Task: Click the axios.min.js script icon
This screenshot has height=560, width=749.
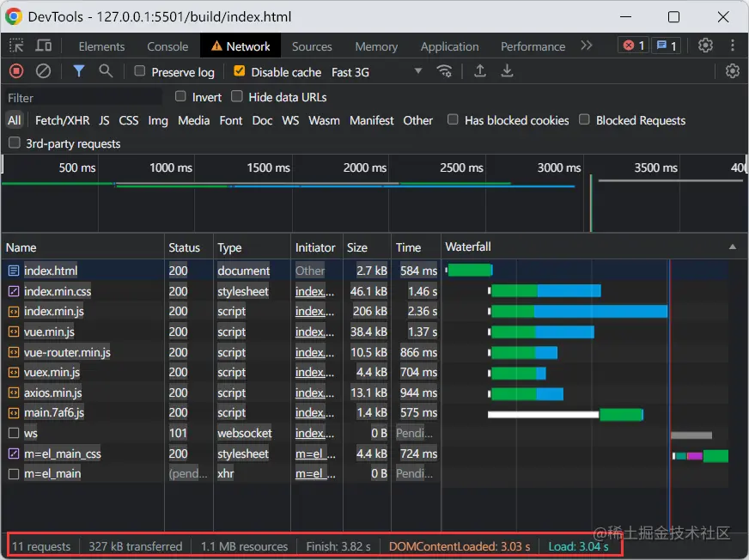Action: (14, 393)
